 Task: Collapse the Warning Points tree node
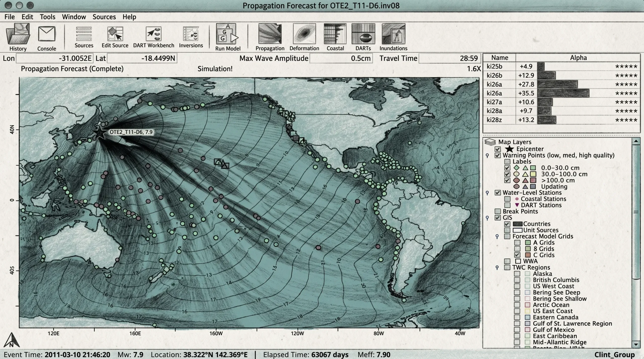click(x=487, y=156)
